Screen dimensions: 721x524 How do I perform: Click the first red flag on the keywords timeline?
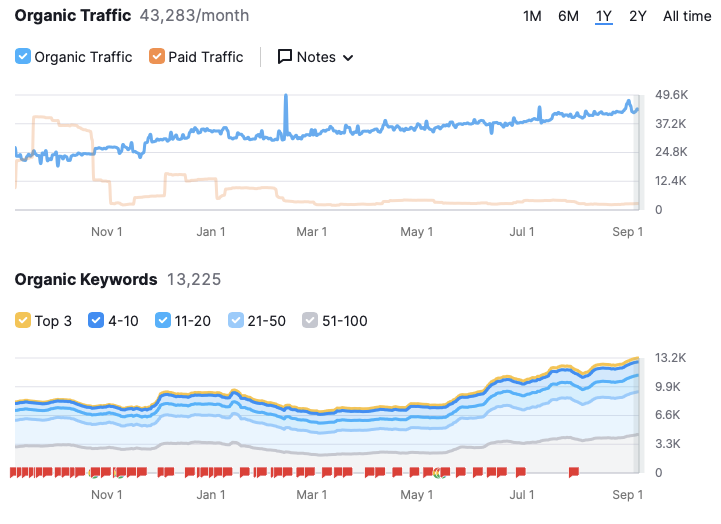14,471
